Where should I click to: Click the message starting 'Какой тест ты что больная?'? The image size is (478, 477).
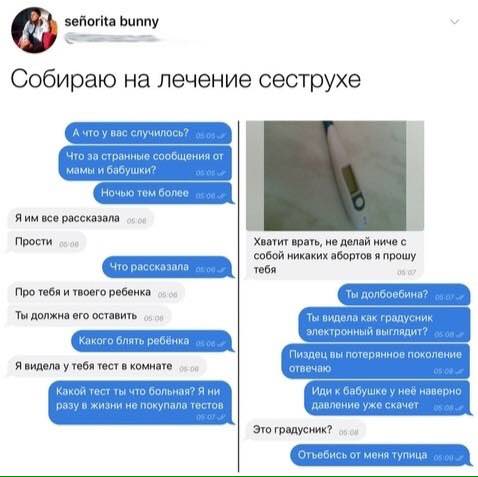(140, 402)
